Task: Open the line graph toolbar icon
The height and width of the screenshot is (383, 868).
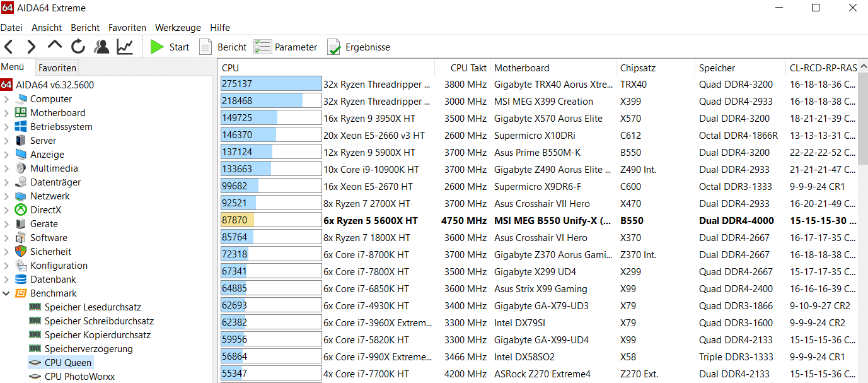Action: (125, 47)
